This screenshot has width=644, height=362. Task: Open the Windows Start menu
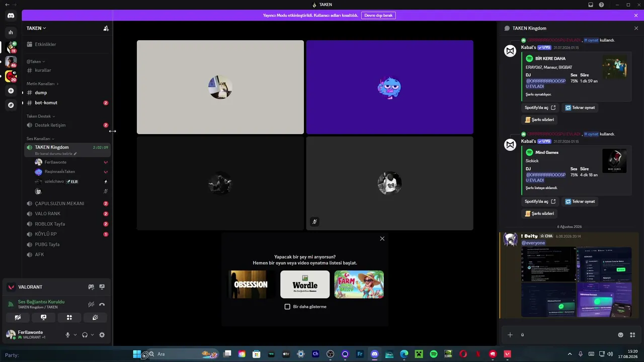pos(137,354)
